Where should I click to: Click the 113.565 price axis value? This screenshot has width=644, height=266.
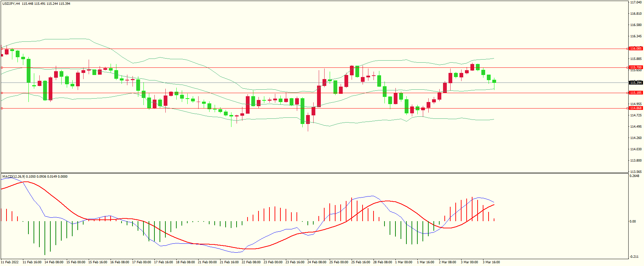pos(636,172)
